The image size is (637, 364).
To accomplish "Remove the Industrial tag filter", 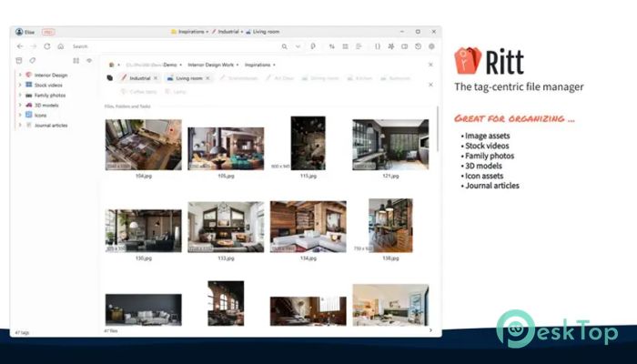I will pyautogui.click(x=156, y=78).
